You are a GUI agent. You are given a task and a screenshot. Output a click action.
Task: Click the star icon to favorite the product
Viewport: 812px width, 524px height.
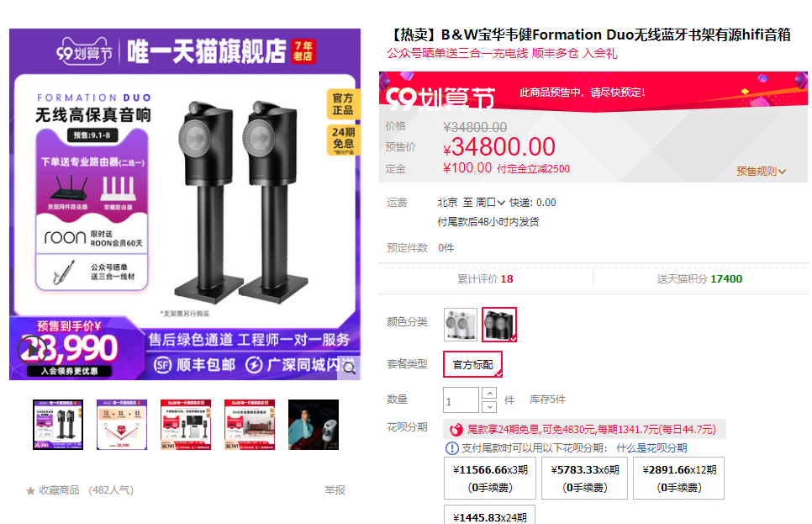[x=30, y=490]
